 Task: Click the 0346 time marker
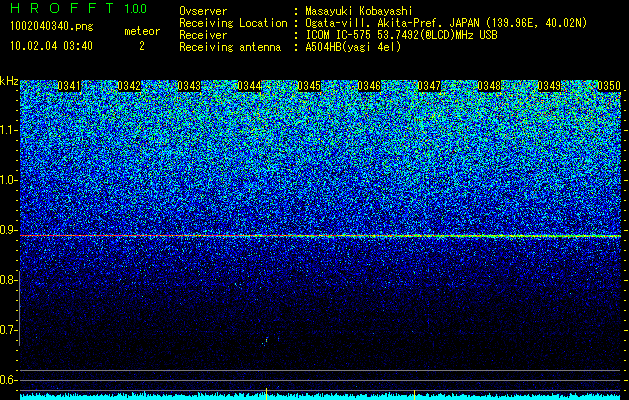point(369,86)
